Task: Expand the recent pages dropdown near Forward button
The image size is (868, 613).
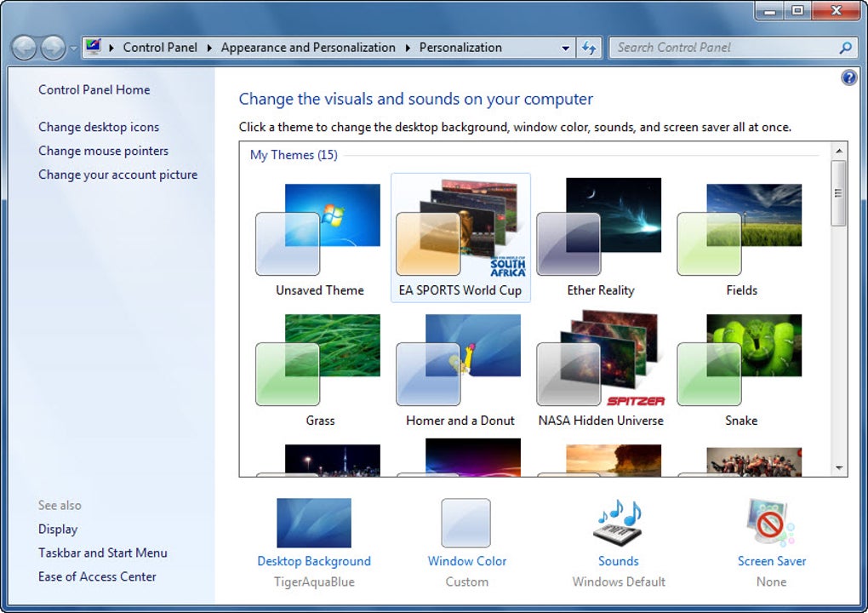Action: (x=74, y=49)
